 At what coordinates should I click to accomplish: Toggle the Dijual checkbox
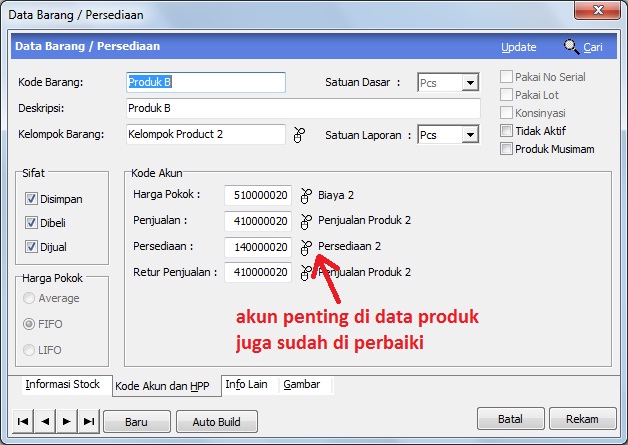pyautogui.click(x=31, y=246)
